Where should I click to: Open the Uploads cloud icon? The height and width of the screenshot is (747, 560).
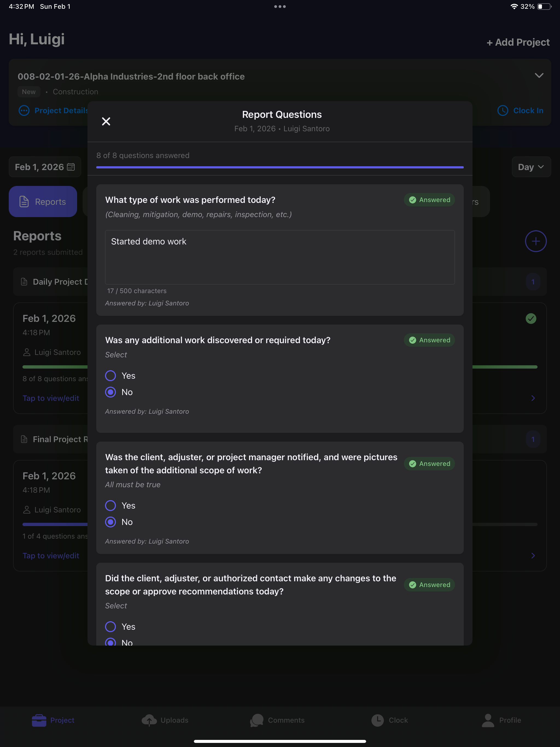(149, 720)
